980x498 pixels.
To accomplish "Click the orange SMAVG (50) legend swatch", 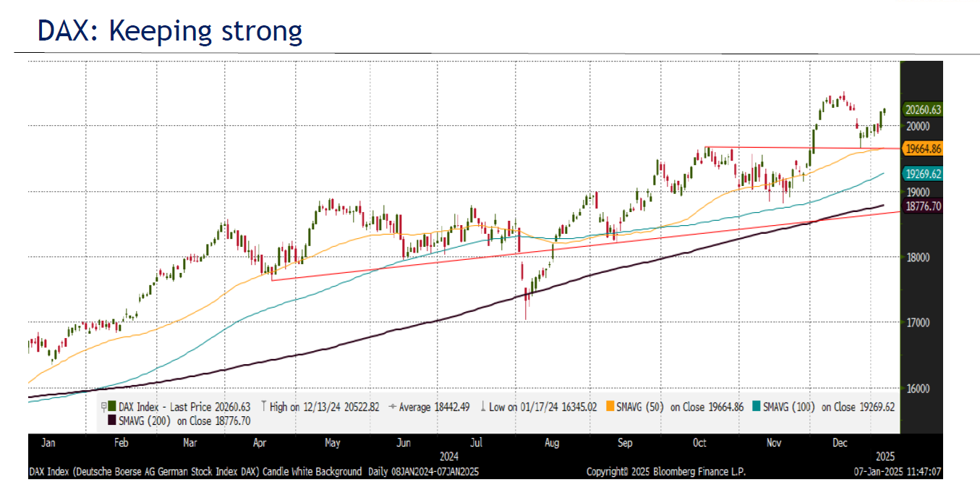I will (610, 407).
